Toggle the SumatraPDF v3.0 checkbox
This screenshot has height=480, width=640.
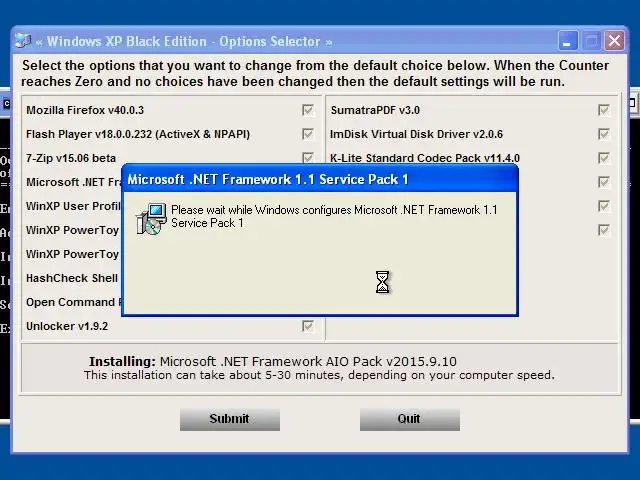point(604,110)
